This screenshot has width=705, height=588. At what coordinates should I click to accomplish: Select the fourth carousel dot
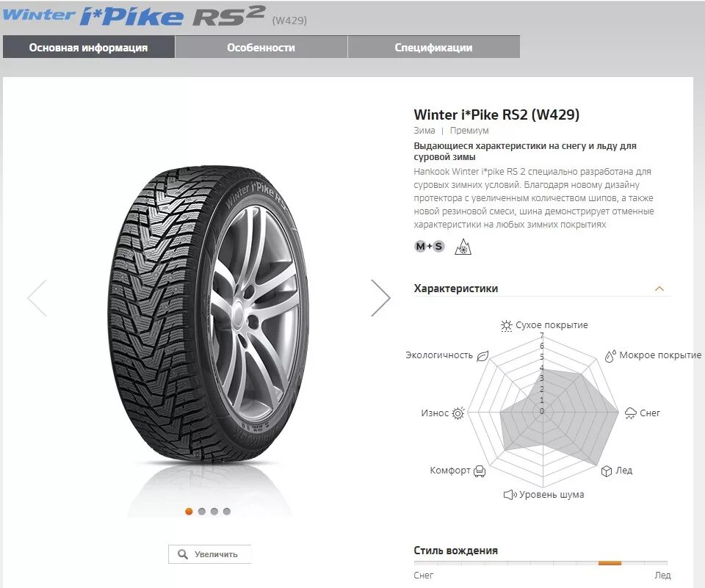227,511
